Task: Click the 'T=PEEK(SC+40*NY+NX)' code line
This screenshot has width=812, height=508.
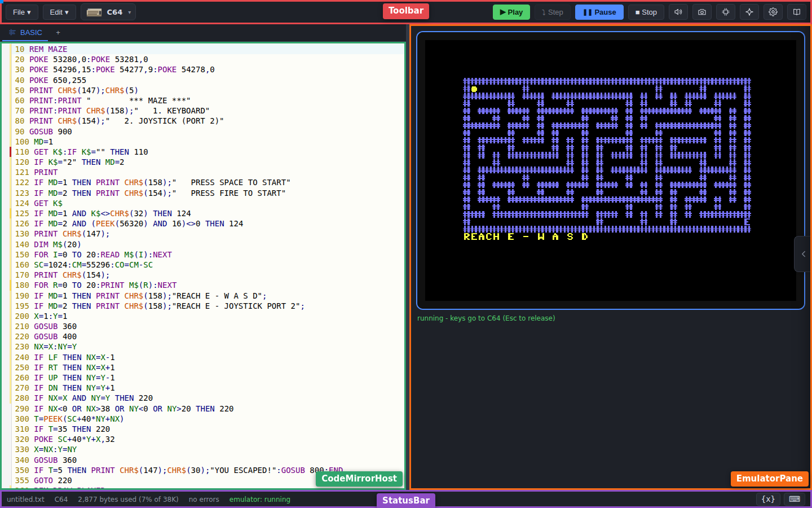Action: (209, 419)
